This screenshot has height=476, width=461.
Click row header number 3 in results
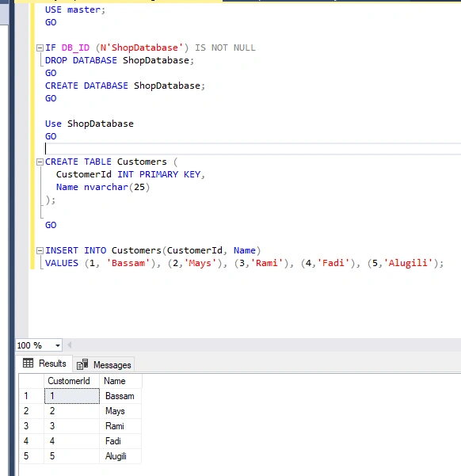coord(32,426)
